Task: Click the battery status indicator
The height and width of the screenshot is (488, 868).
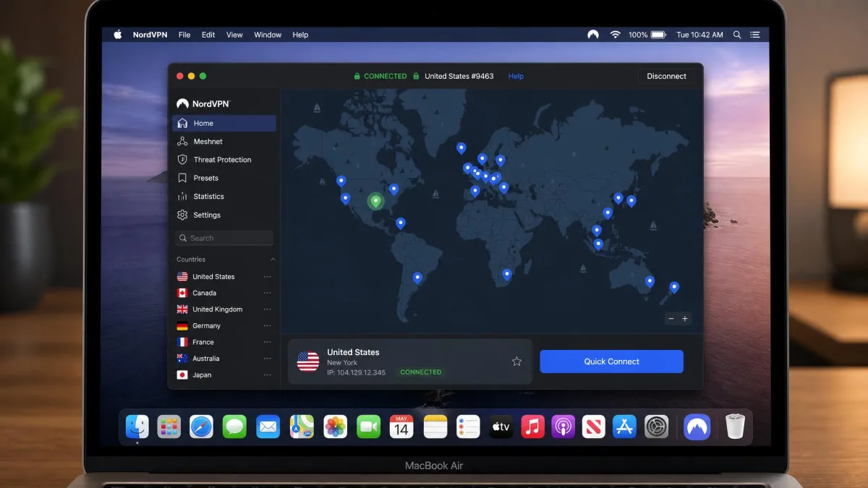Action: [x=658, y=35]
